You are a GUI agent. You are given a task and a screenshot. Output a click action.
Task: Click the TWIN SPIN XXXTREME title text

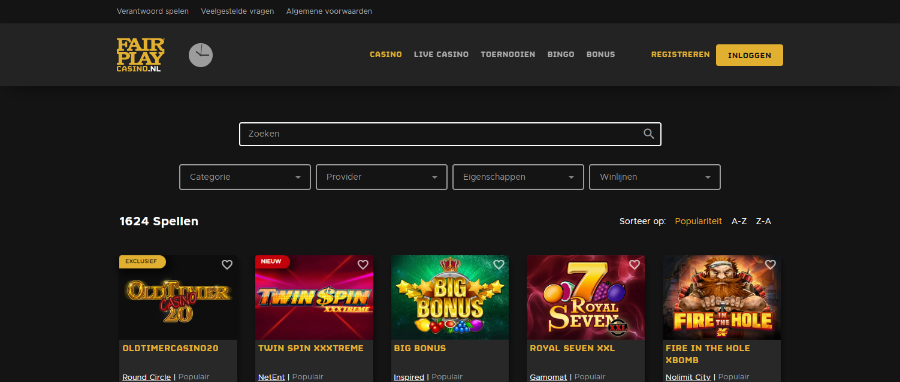click(311, 348)
